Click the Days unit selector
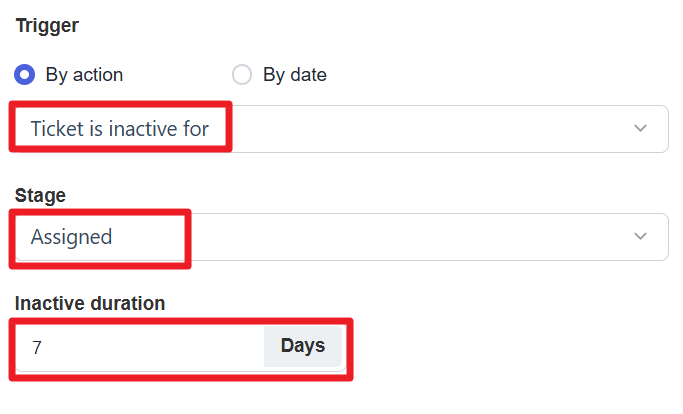 [302, 346]
